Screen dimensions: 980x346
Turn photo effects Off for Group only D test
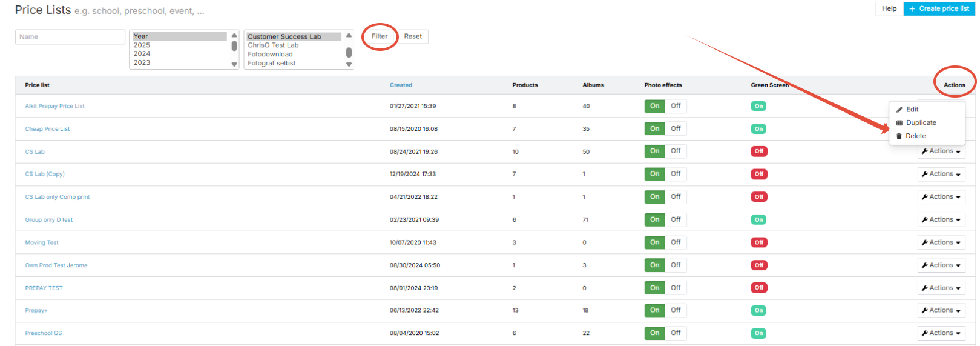point(676,219)
